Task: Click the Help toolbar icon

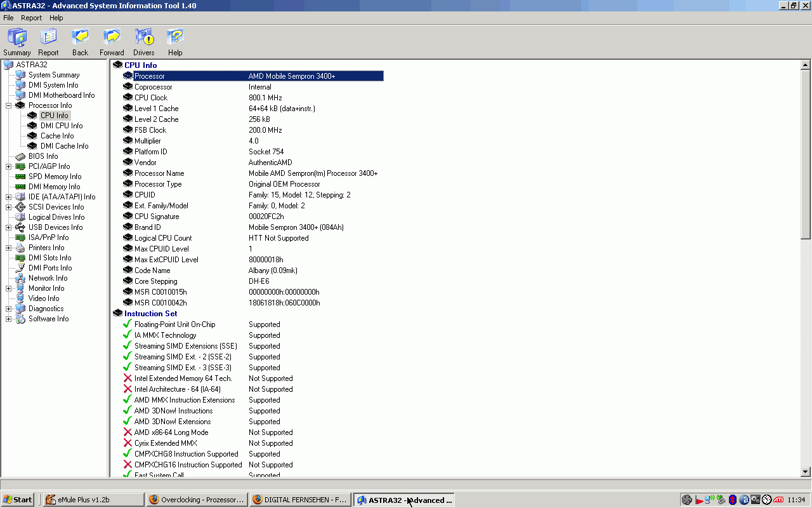Action: point(175,43)
